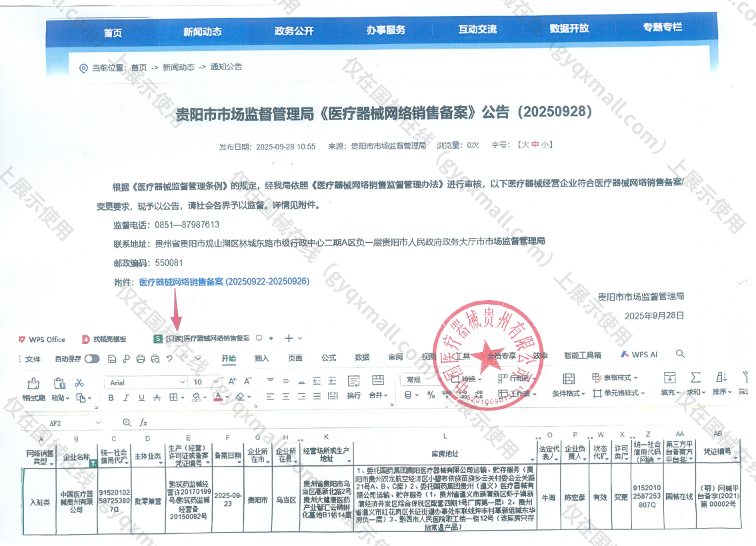Screen dimensions: 756x546
Task: Open attachment link 医疗器械网络销售备案 (20250922-20250926)
Action: 224,282
